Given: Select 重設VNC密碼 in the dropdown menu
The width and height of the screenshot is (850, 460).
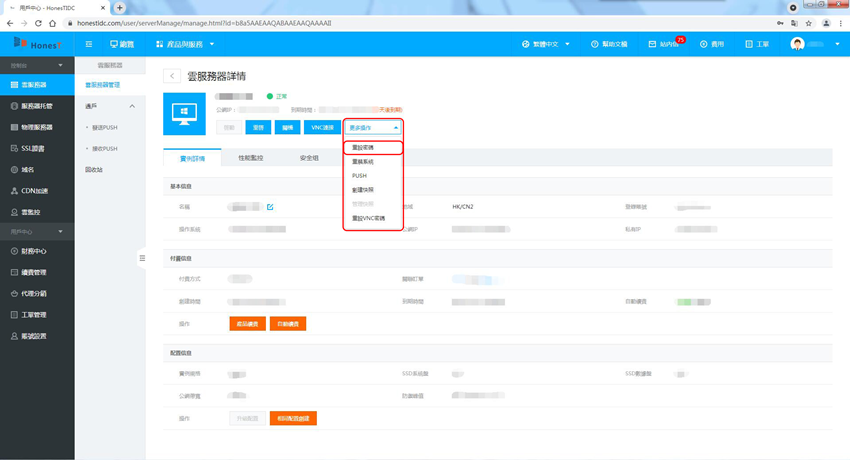Looking at the screenshot, I should pos(373,218).
